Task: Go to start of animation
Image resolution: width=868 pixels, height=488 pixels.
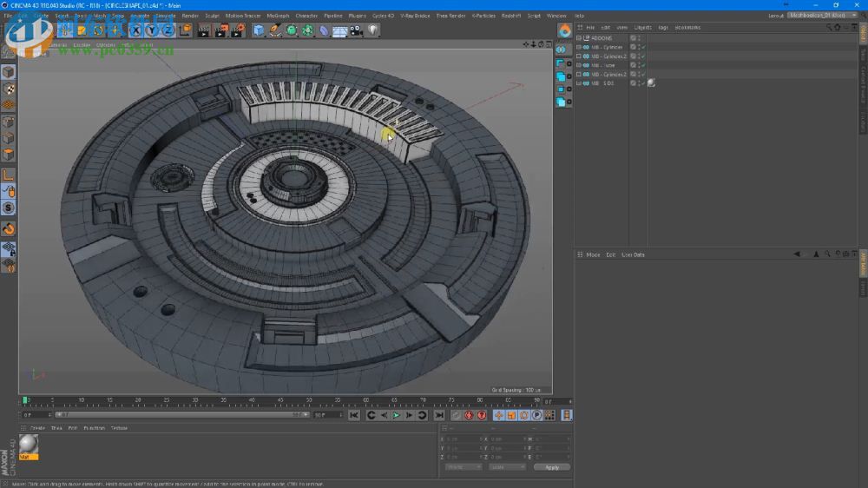Action: (354, 415)
